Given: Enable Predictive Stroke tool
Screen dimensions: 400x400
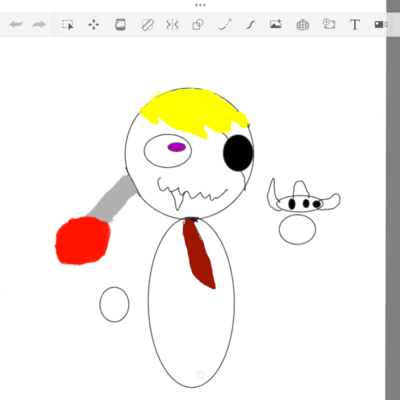Looking at the screenshot, I should [x=225, y=25].
